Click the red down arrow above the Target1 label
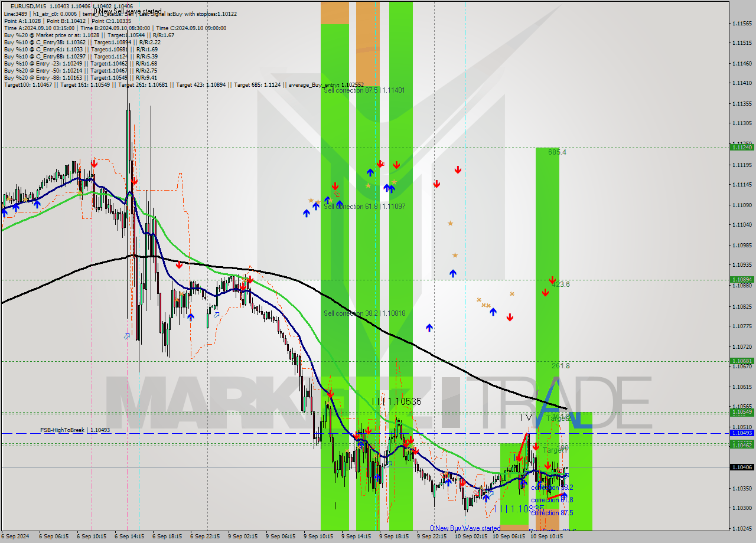756x543 pixels. (x=536, y=446)
